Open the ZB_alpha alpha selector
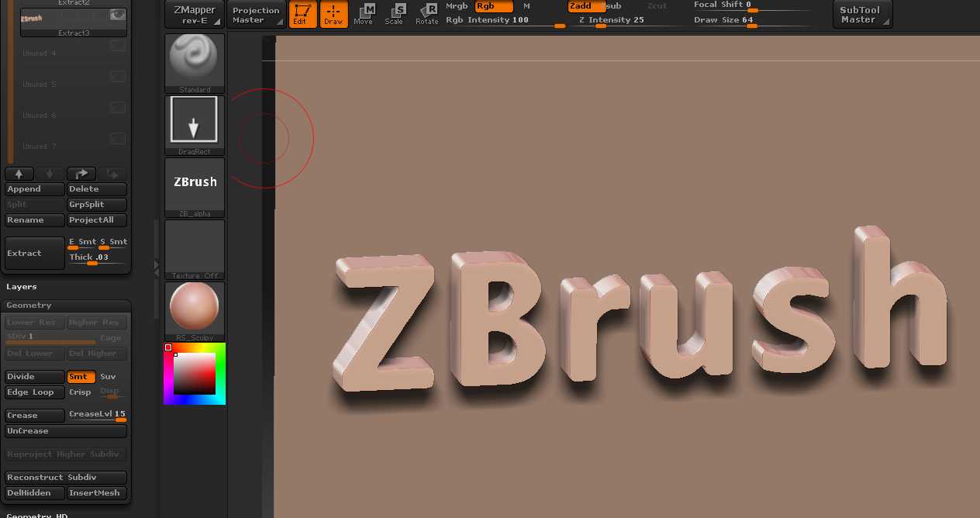980x518 pixels. [x=195, y=188]
